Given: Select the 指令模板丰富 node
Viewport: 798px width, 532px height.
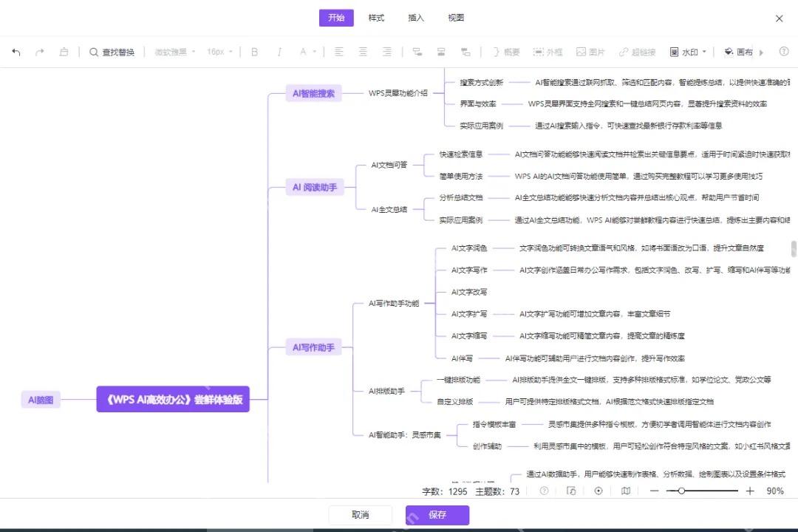Looking at the screenshot, I should pyautogui.click(x=494, y=424).
